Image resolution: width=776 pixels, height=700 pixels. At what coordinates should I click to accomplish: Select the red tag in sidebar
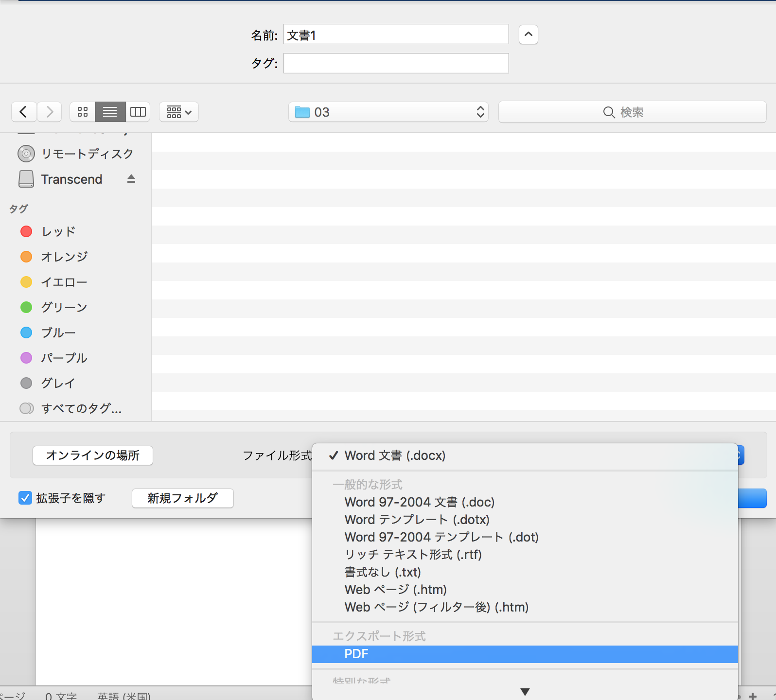point(57,231)
